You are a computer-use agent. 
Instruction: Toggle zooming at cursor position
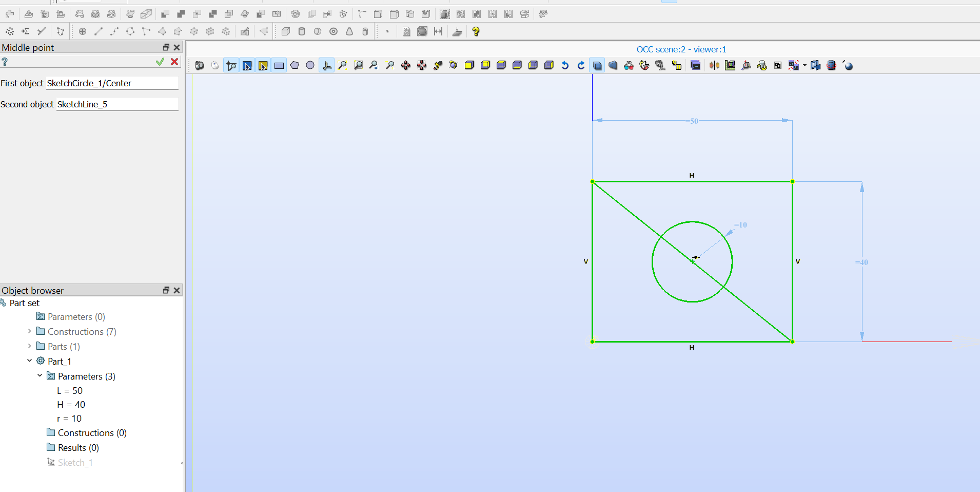(x=231, y=65)
